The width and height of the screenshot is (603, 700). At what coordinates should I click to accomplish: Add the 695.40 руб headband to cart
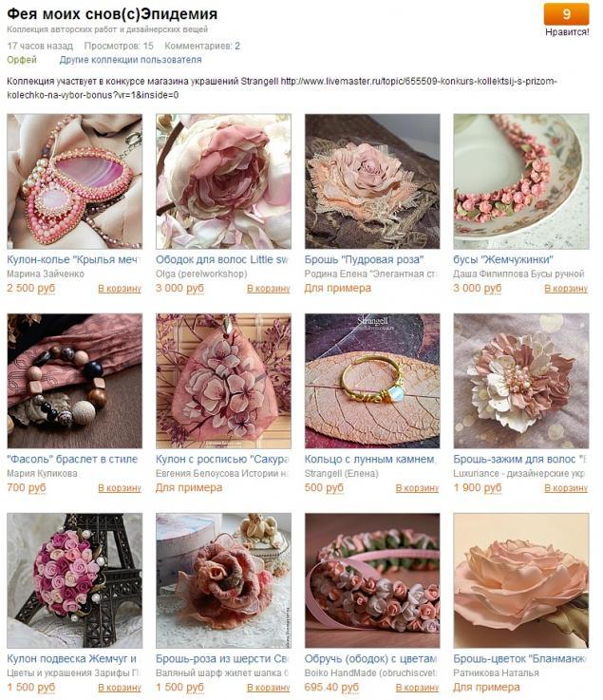point(417,688)
